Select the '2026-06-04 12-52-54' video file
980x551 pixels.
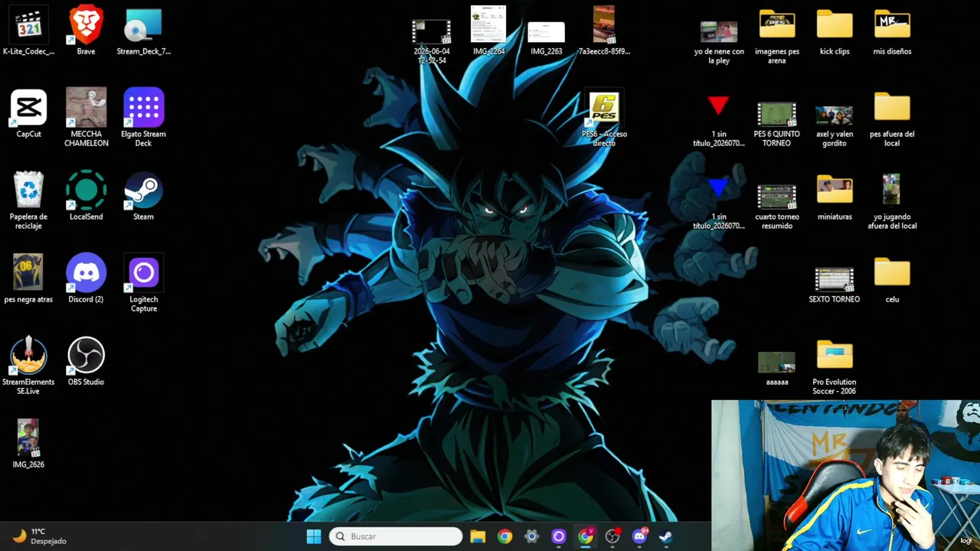(x=431, y=42)
